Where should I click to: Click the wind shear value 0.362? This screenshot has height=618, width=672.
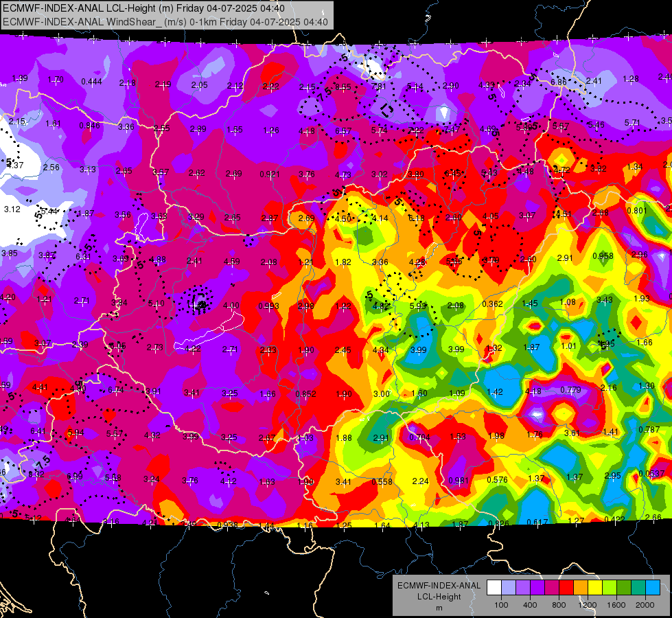(492, 304)
